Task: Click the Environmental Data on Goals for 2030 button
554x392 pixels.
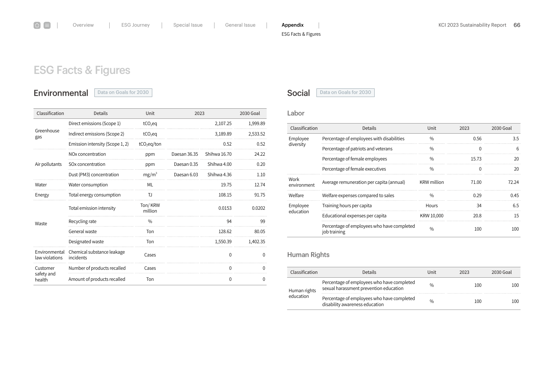Action: tap(123, 93)
